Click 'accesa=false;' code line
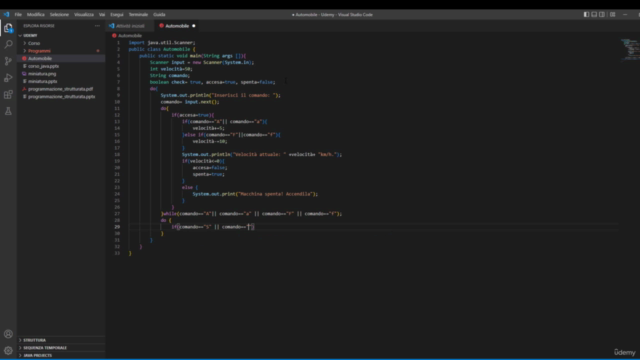The image size is (640, 360). coord(210,167)
